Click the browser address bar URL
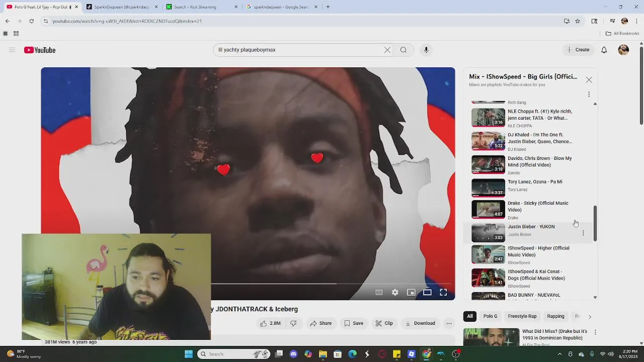 point(127,21)
